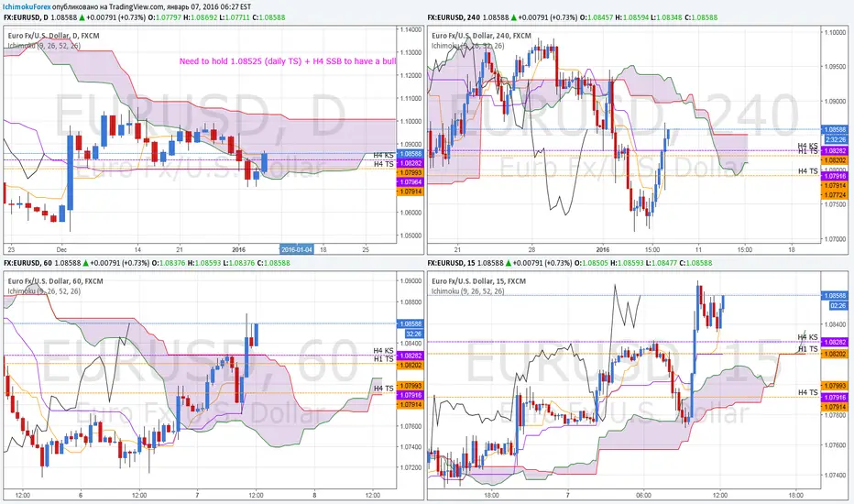
Task: Click the purple 1.08282 tag on 60 chart
Action: [x=411, y=356]
